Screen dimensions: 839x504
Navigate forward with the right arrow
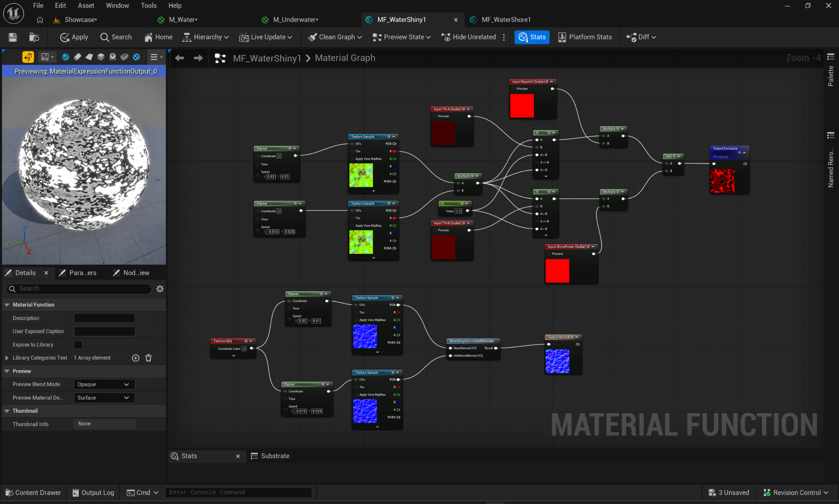tap(198, 58)
